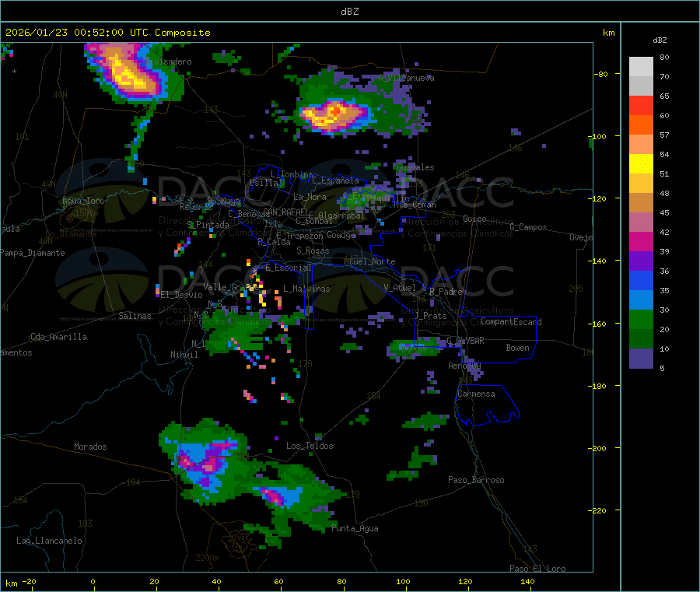Image resolution: width=700 pixels, height=592 pixels.
Task: Click the Agua_Toro place label
Action: coord(83,201)
